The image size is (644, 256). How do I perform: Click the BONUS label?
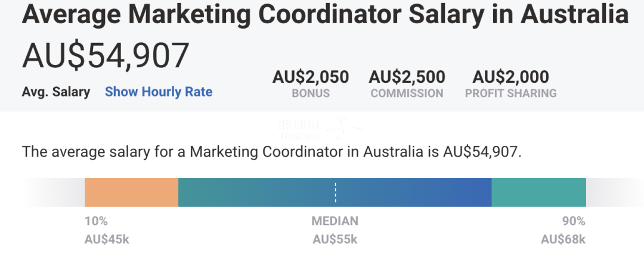coord(311,93)
